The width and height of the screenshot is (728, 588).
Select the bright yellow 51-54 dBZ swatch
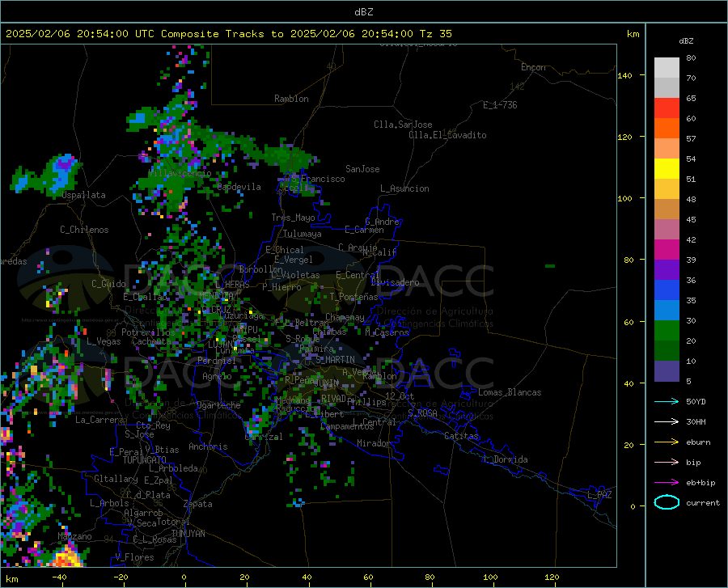[667, 169]
